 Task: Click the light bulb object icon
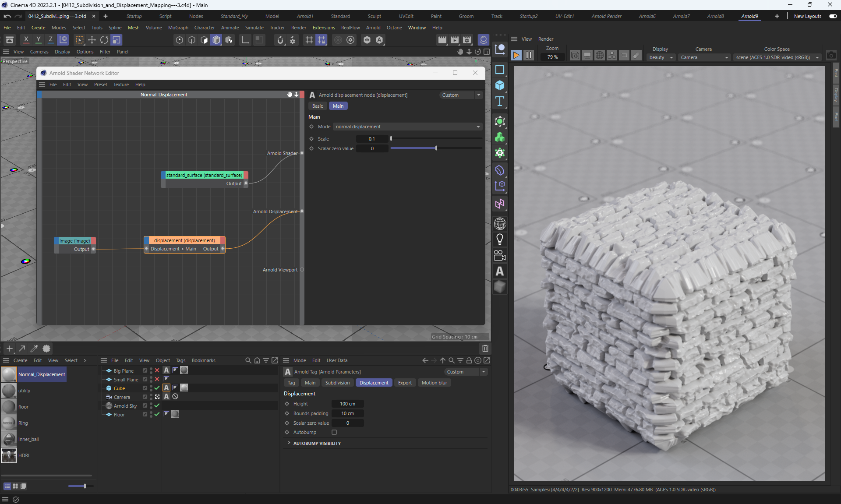(x=500, y=240)
